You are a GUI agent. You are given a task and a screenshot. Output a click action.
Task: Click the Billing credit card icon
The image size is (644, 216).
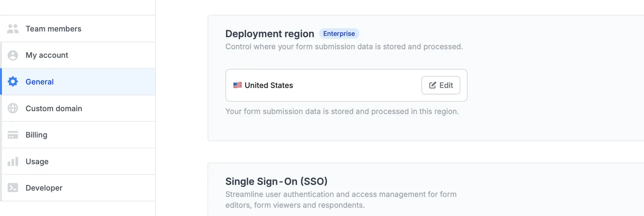[x=13, y=135]
